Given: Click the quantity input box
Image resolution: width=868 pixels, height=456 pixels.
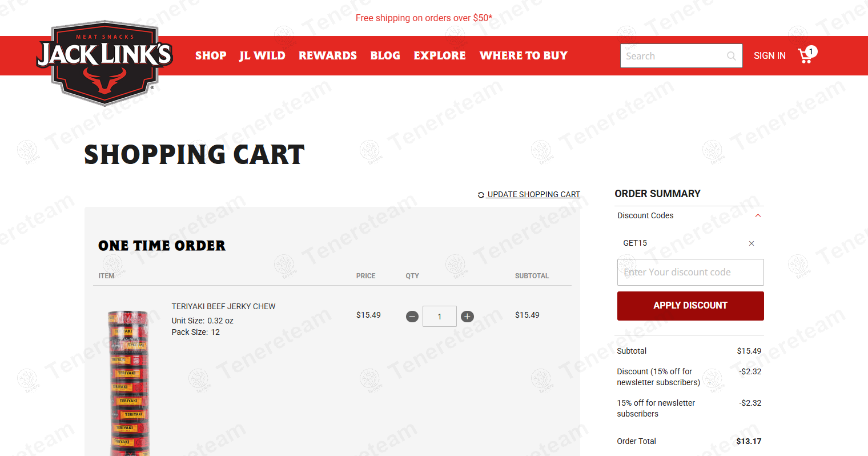Looking at the screenshot, I should (x=440, y=316).
